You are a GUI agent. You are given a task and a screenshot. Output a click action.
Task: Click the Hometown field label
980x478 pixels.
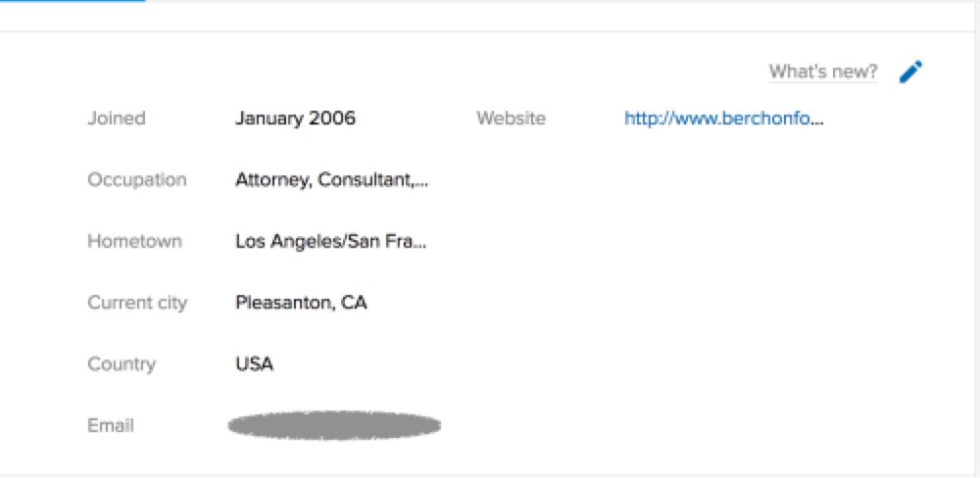134,241
